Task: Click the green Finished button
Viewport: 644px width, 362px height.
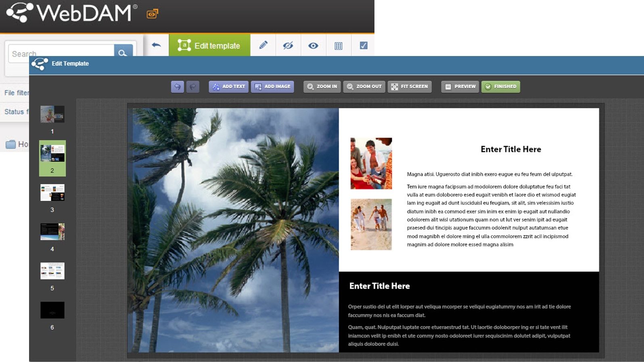Action: pos(500,87)
